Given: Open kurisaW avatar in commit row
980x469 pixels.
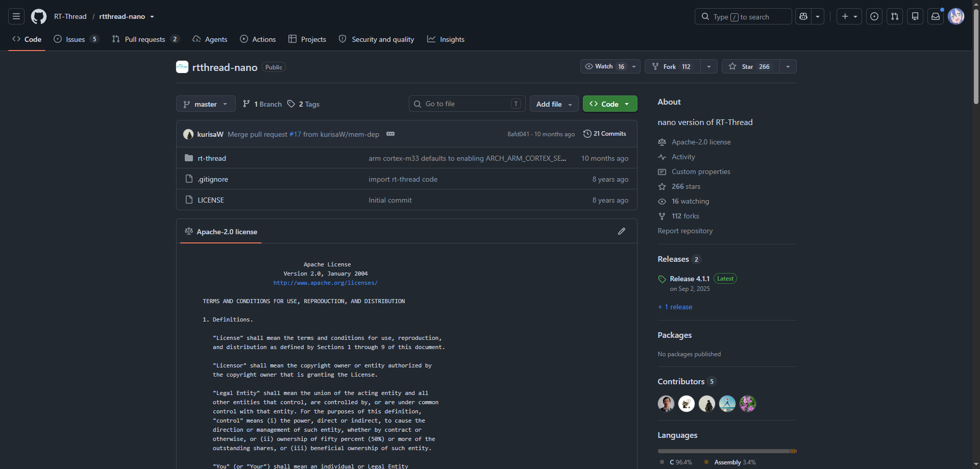Looking at the screenshot, I should click(x=188, y=134).
